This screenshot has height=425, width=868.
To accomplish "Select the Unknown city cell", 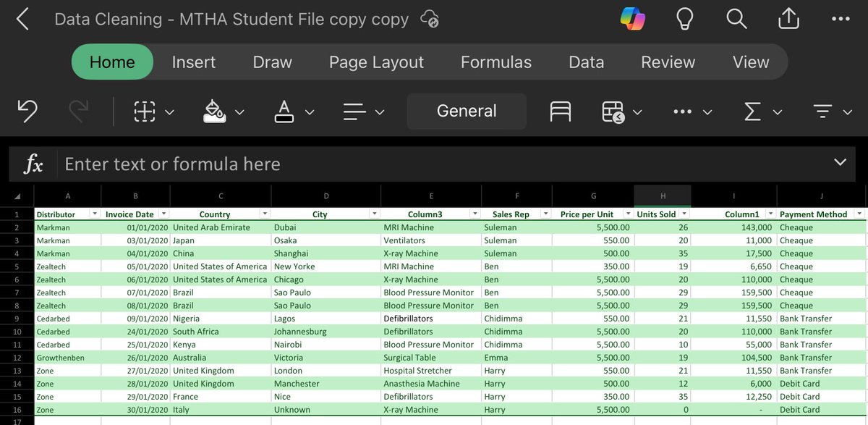I will [x=326, y=410].
